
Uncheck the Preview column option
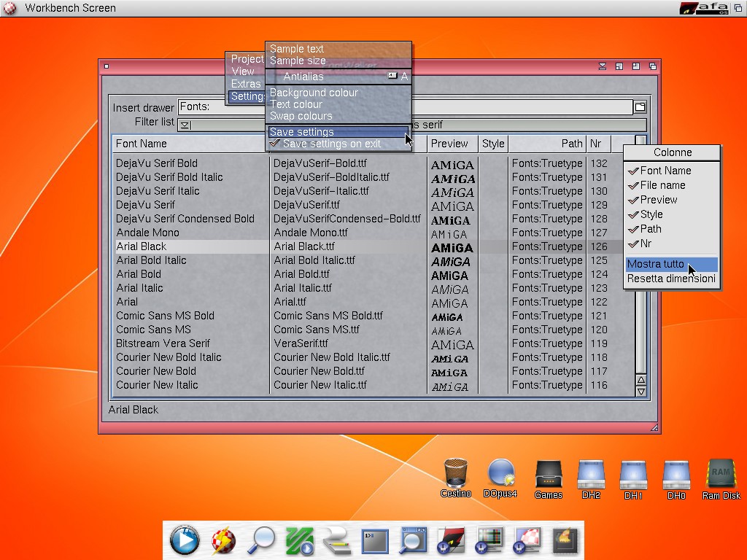coord(658,200)
